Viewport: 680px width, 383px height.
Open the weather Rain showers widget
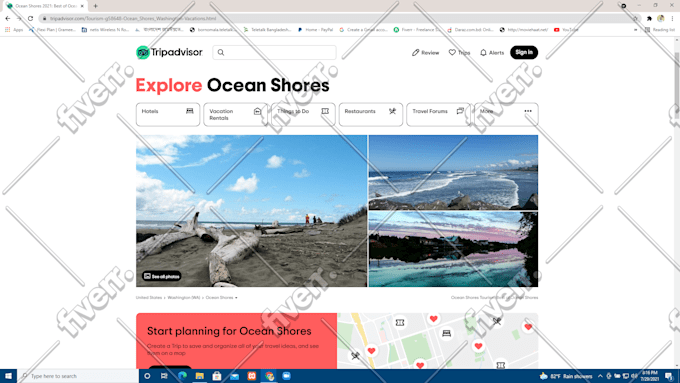pyautogui.click(x=566, y=376)
